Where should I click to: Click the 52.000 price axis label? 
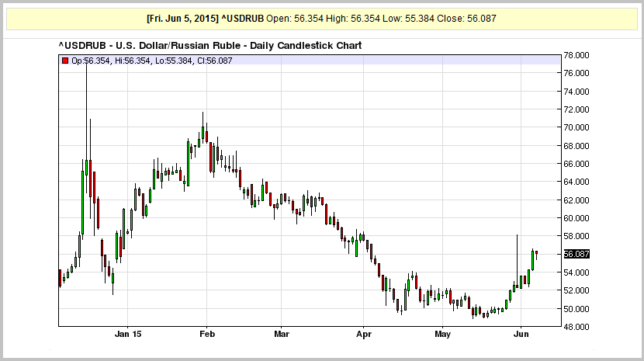point(576,290)
